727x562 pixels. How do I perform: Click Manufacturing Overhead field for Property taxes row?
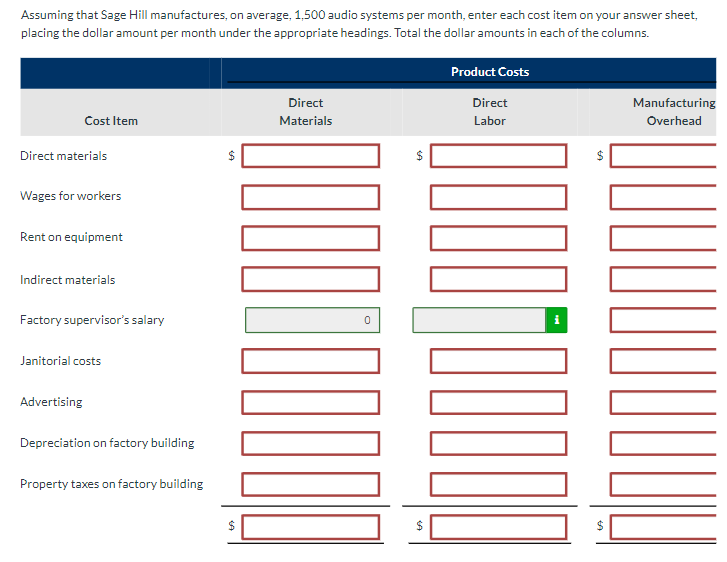[x=663, y=484]
